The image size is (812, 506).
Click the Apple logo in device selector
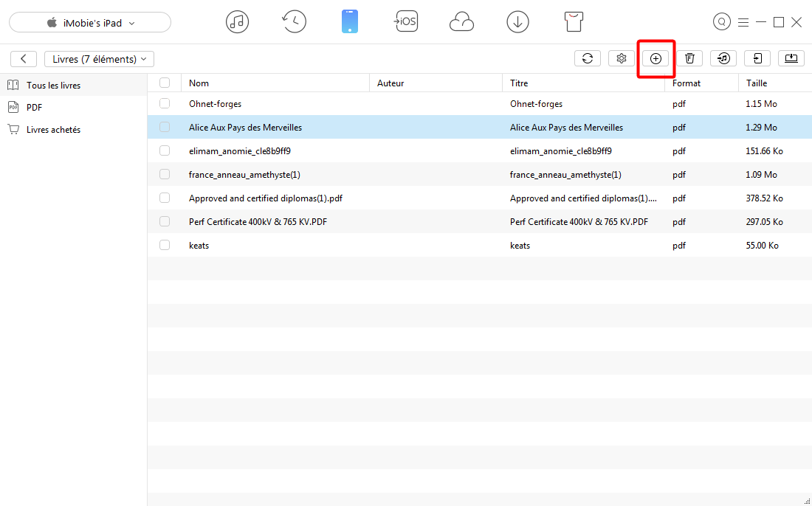[x=52, y=23]
